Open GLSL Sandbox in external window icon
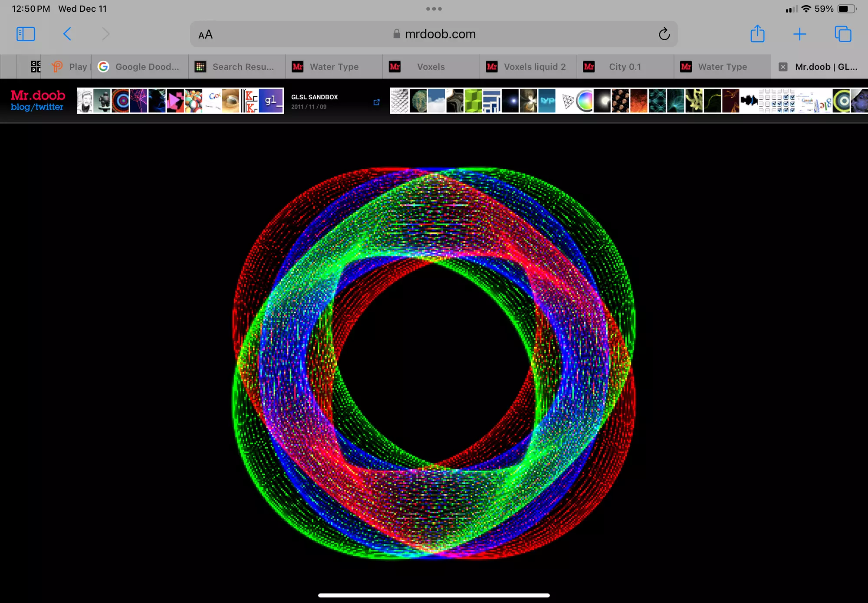 tap(376, 102)
